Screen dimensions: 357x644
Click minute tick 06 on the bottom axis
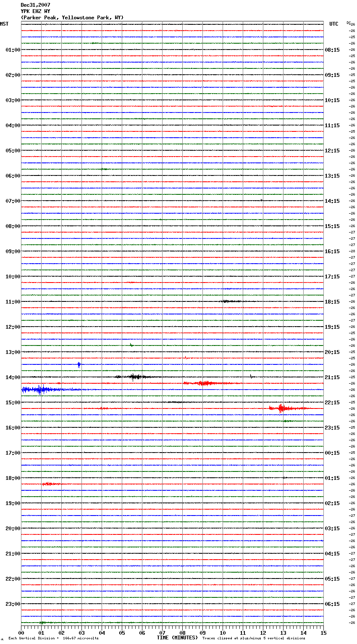point(142,632)
